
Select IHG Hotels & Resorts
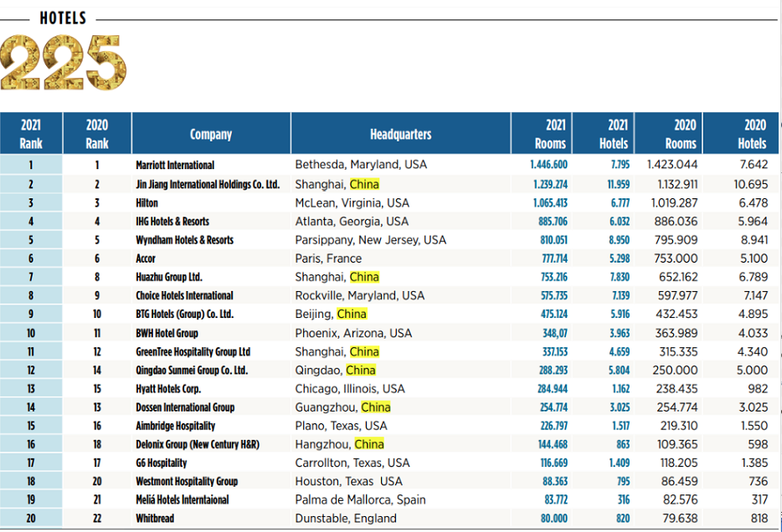(172, 221)
